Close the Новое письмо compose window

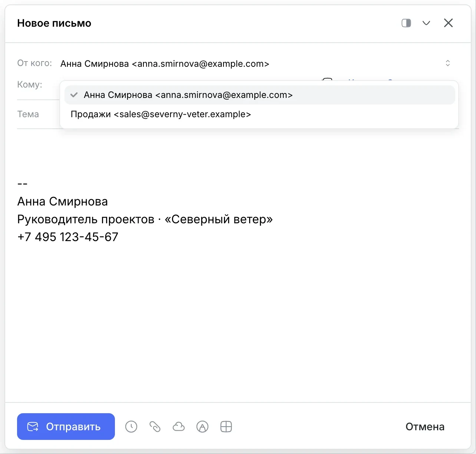point(448,23)
